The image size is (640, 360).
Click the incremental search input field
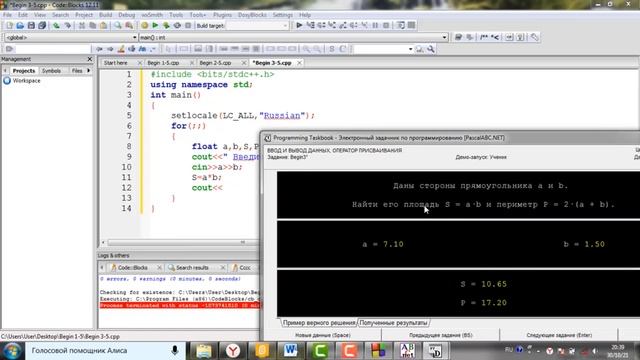[52, 49]
